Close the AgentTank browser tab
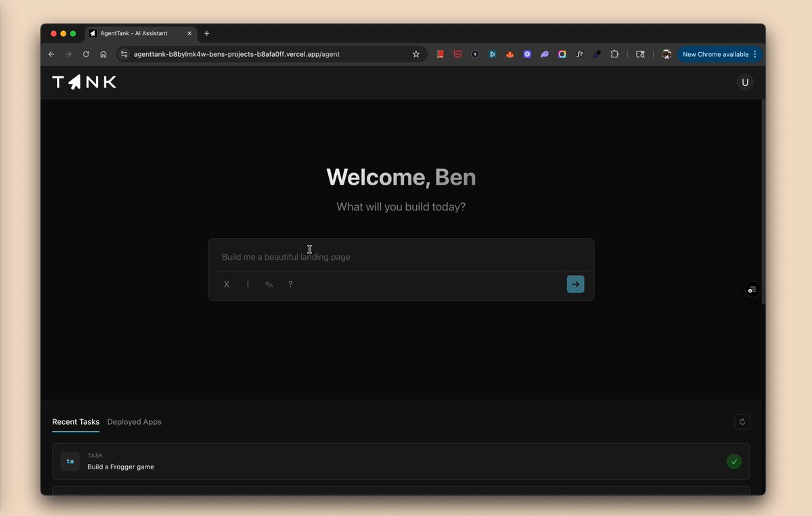Image resolution: width=812 pixels, height=516 pixels. (189, 33)
